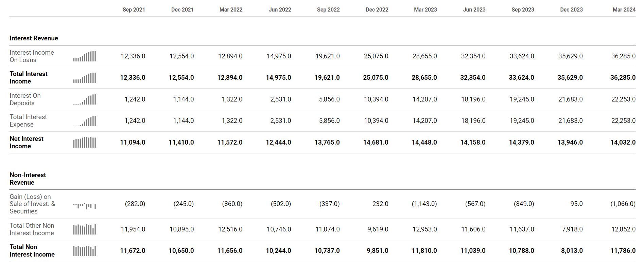
Task: Select the Mar 2024 column header
Action: (x=624, y=10)
